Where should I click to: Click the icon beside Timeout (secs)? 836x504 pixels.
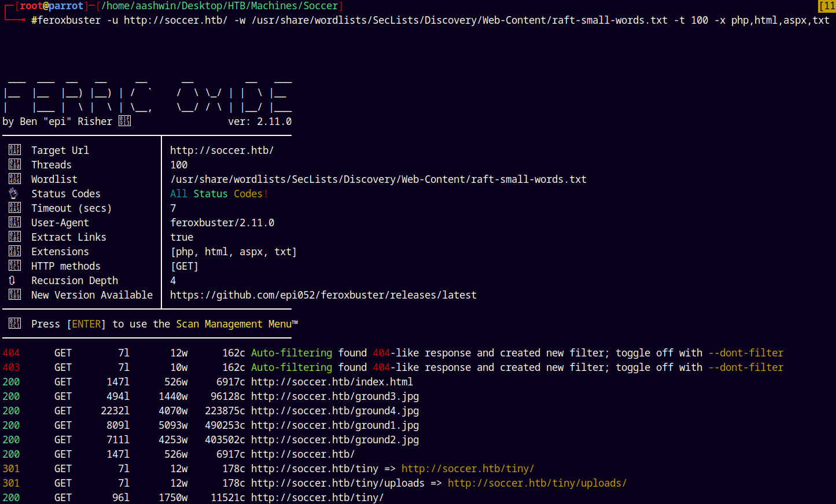click(x=14, y=208)
